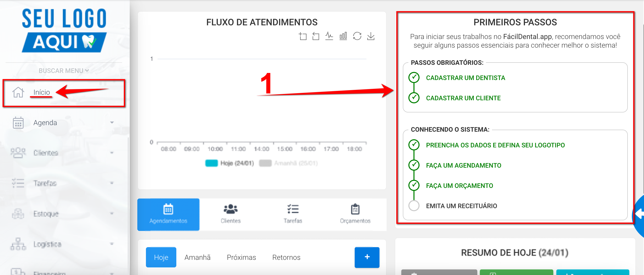Open PREENCHA OS DADOS E DEFINA SEU LOGOTIPO link
The height and width of the screenshot is (275, 644).
pyautogui.click(x=495, y=145)
